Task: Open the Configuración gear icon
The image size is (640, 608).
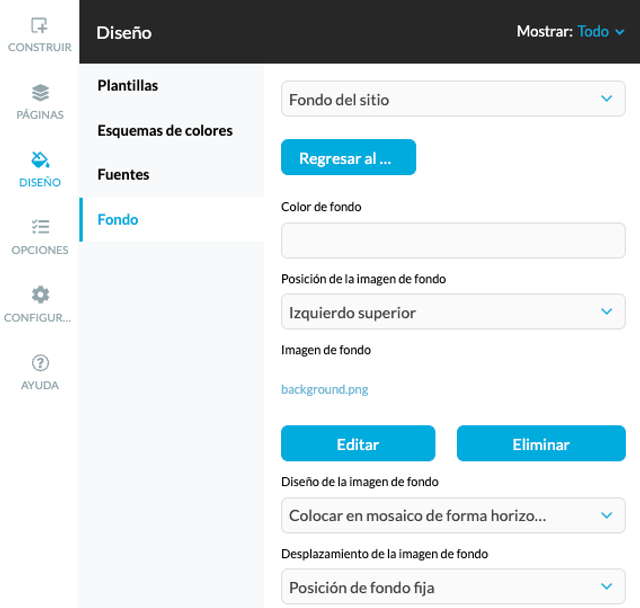Action: click(x=40, y=295)
